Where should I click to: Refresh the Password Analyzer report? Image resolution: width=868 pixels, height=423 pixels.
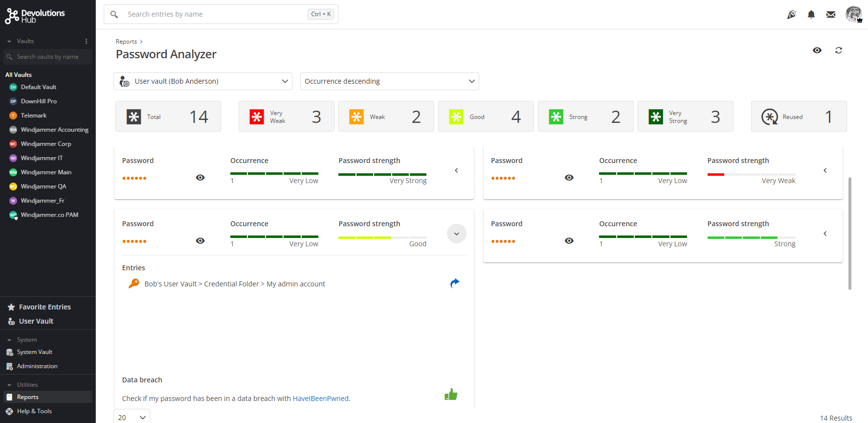click(839, 50)
